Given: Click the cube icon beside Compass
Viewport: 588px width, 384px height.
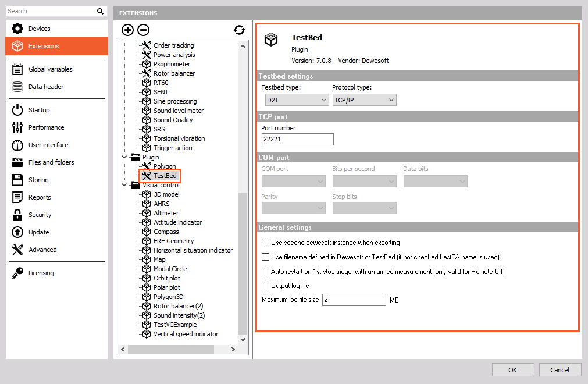Looking at the screenshot, I should pyautogui.click(x=147, y=232).
